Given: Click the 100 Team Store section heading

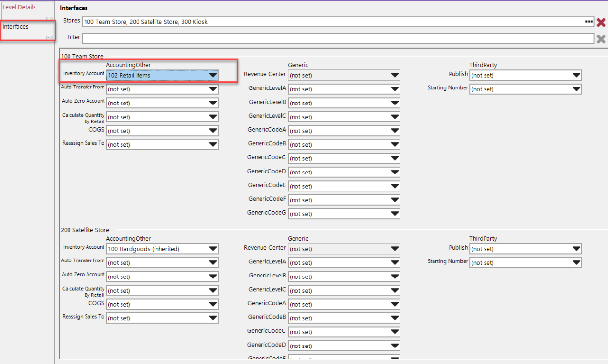Looking at the screenshot, I should [x=82, y=57].
